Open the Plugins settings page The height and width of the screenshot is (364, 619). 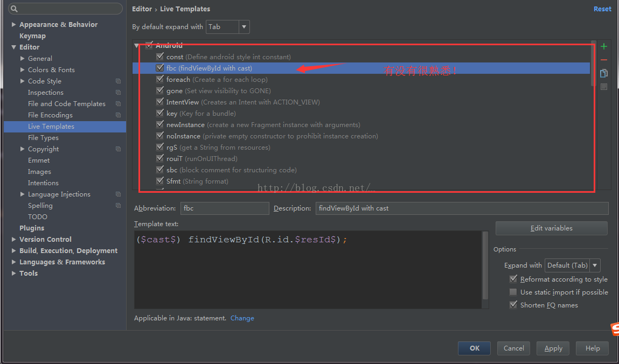pyautogui.click(x=32, y=228)
